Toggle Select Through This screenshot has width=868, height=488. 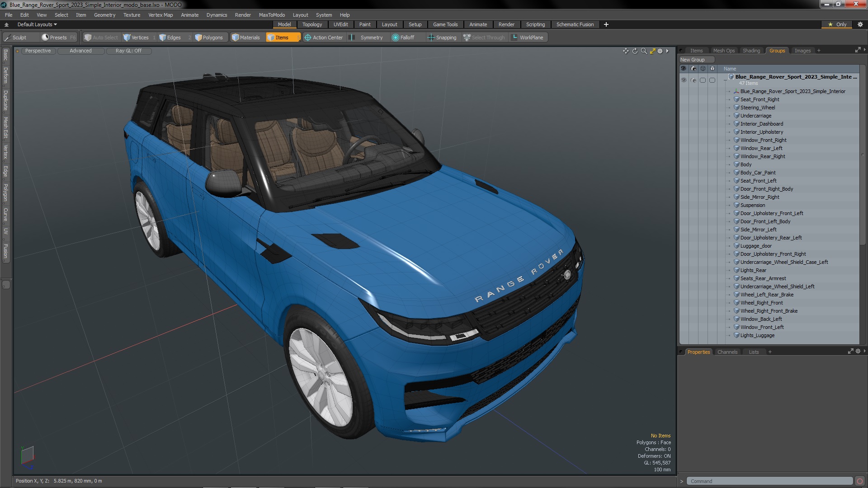(484, 38)
